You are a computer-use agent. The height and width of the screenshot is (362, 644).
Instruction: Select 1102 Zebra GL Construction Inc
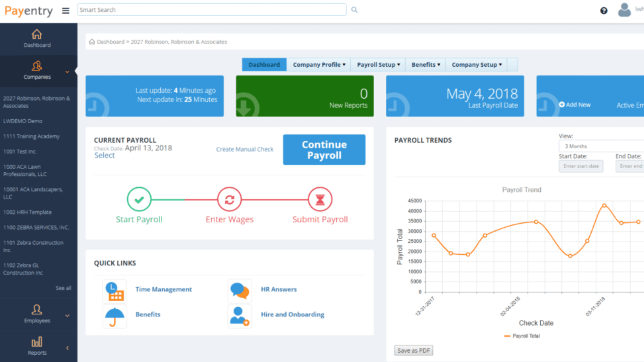[23, 269]
